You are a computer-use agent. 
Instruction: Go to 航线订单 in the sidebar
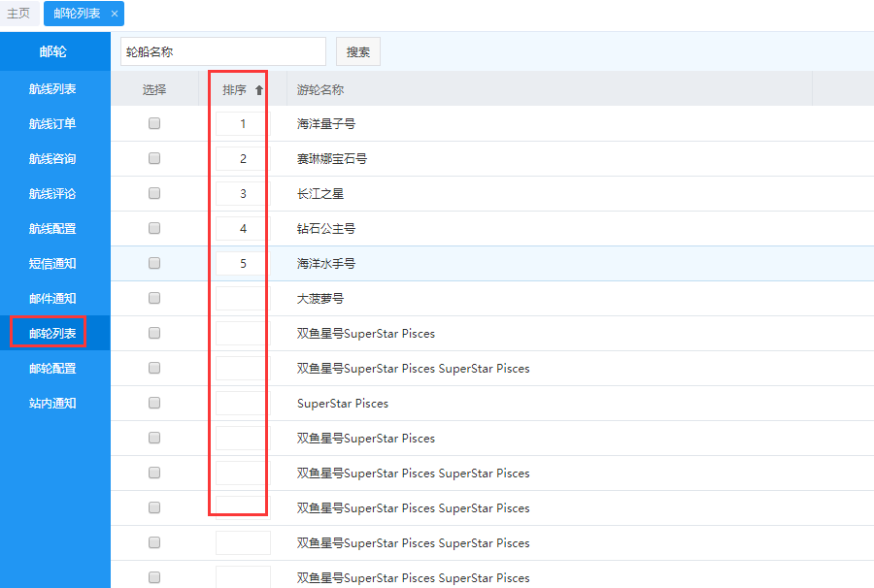[x=52, y=124]
